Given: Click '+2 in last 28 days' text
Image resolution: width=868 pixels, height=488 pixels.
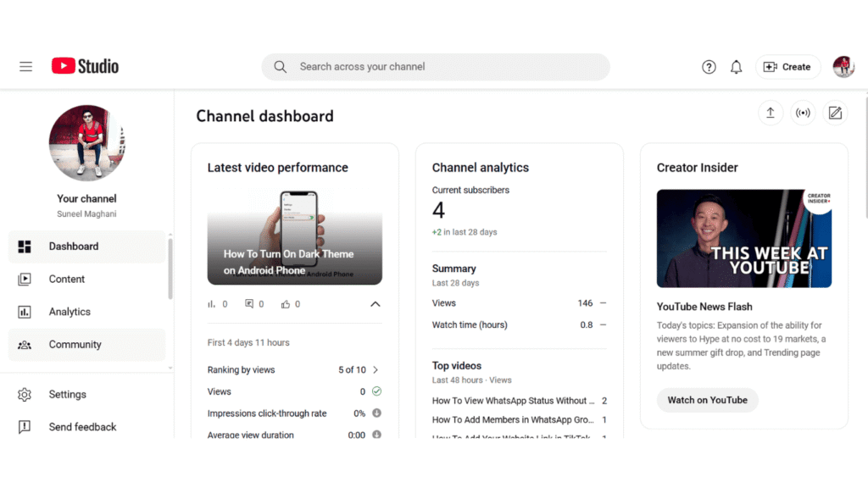Looking at the screenshot, I should [465, 232].
